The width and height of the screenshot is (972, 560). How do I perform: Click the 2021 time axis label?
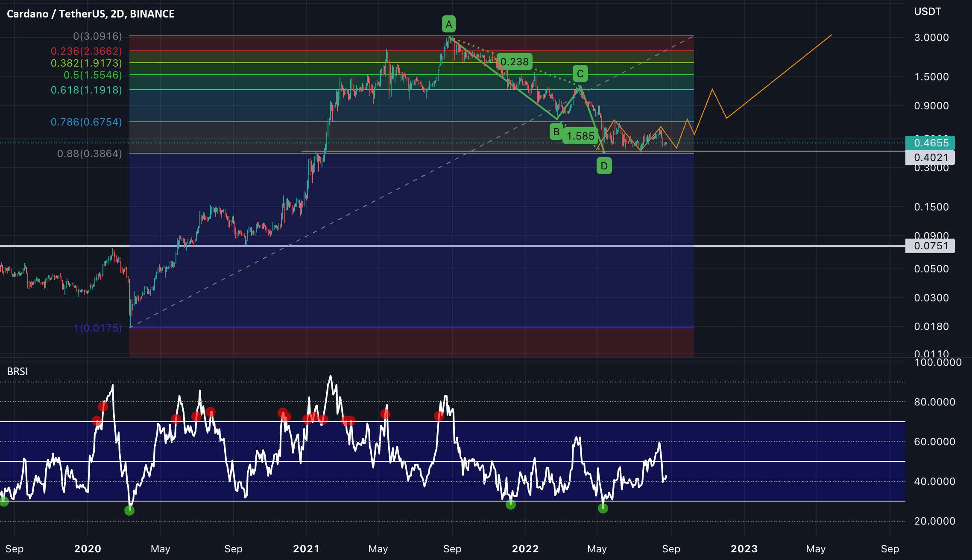coord(306,548)
